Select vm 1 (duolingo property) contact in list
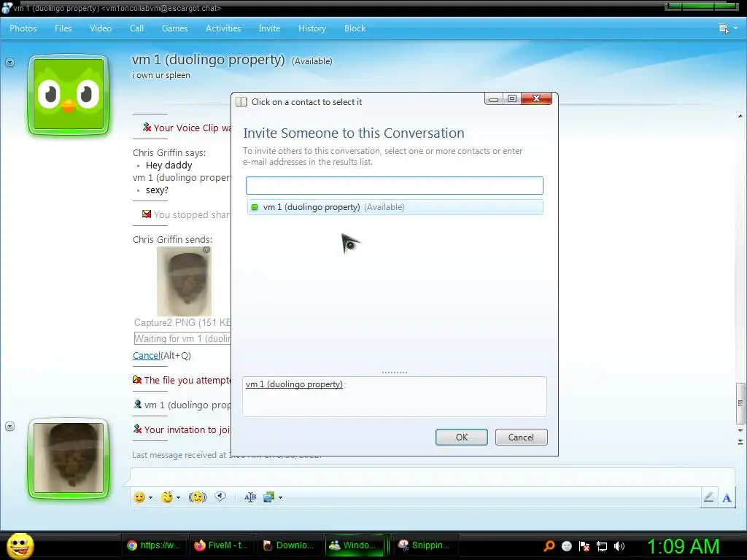Viewport: 747px width, 560px height. coord(395,207)
